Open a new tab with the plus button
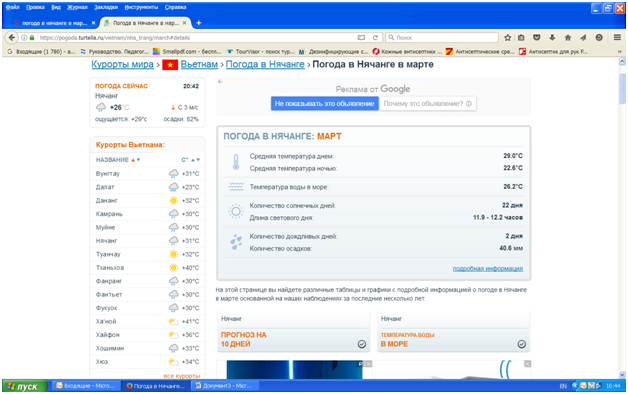628x394 pixels. 198,23
